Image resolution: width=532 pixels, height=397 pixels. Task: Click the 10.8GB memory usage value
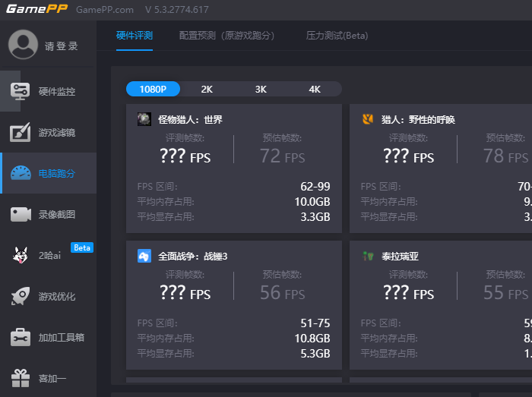point(312,339)
